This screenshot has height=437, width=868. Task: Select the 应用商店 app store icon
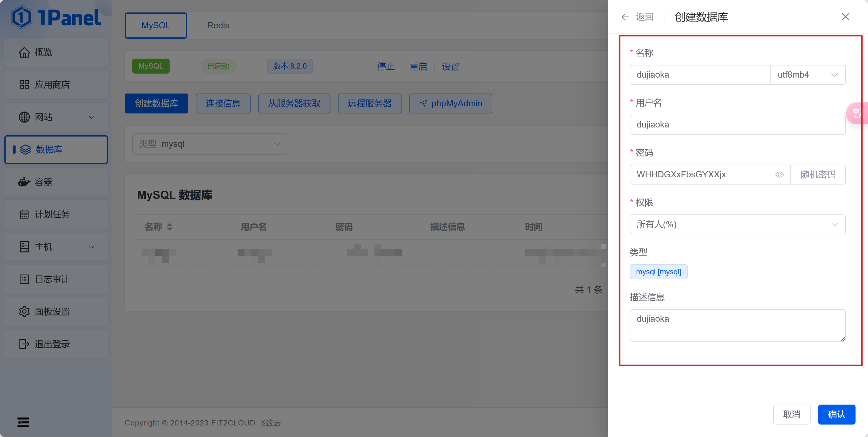tap(24, 84)
